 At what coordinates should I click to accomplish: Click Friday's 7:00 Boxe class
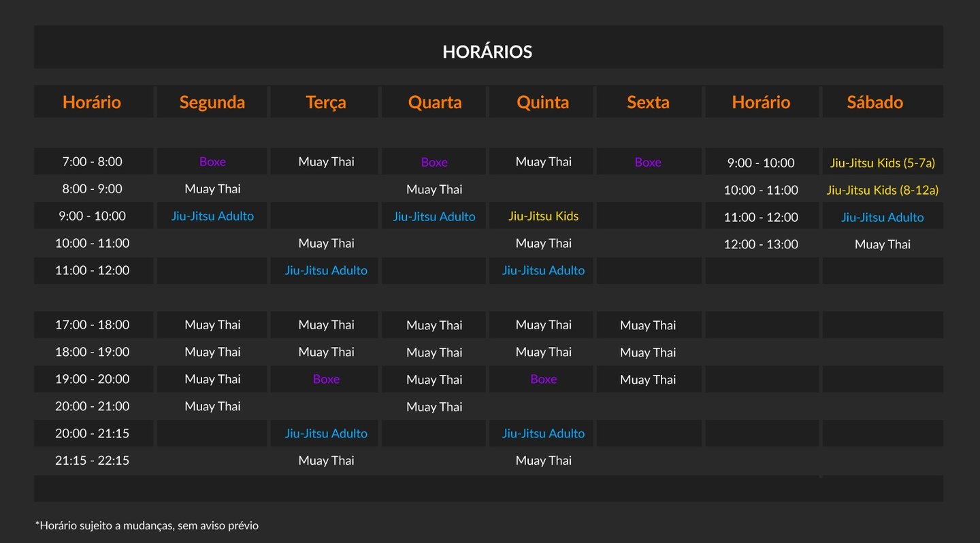click(x=648, y=162)
